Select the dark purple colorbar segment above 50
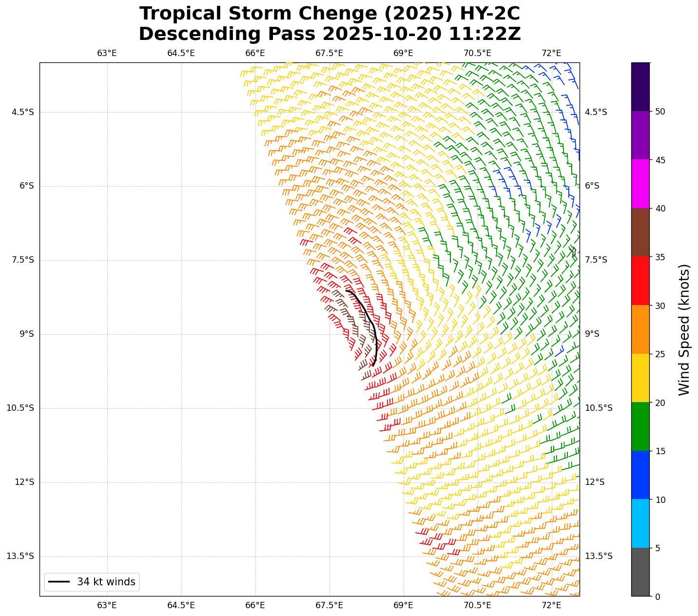 point(640,87)
